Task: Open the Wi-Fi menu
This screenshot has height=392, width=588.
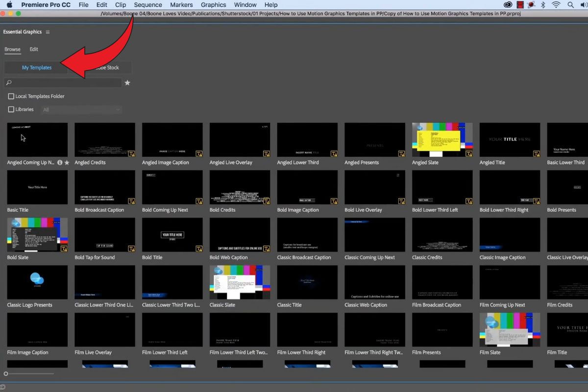Action: pos(556,5)
